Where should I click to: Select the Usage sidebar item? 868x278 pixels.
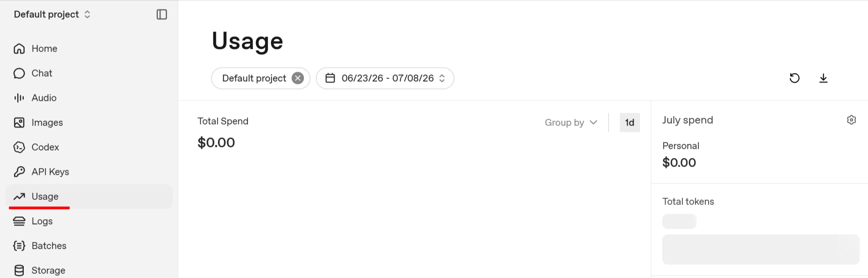(x=89, y=196)
